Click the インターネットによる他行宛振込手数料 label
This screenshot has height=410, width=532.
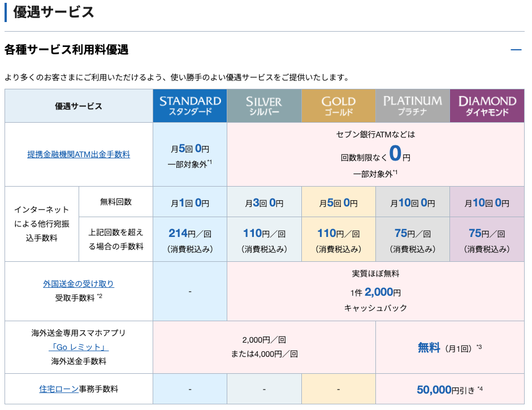(42, 224)
